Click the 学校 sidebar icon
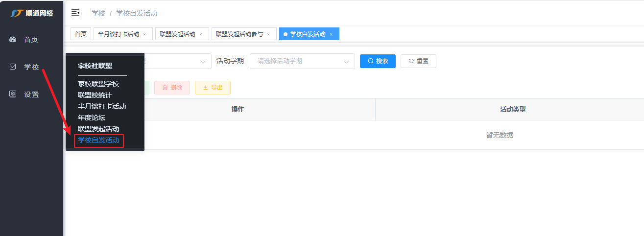This screenshot has width=644, height=236. click(13, 67)
